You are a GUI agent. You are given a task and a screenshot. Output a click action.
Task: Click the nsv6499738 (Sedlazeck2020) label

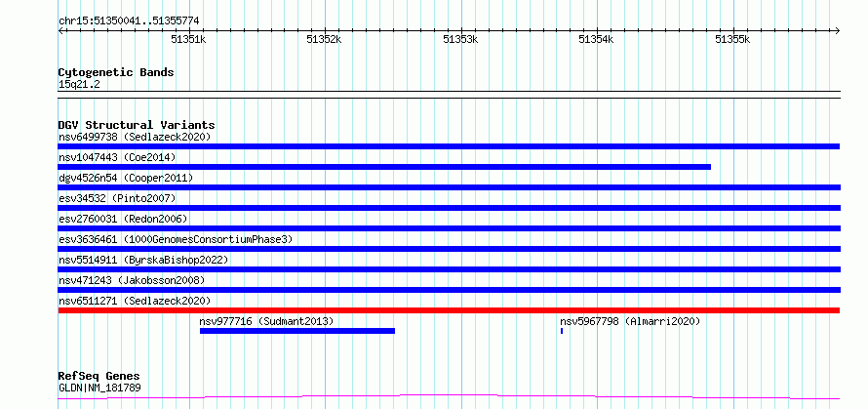[x=135, y=137]
